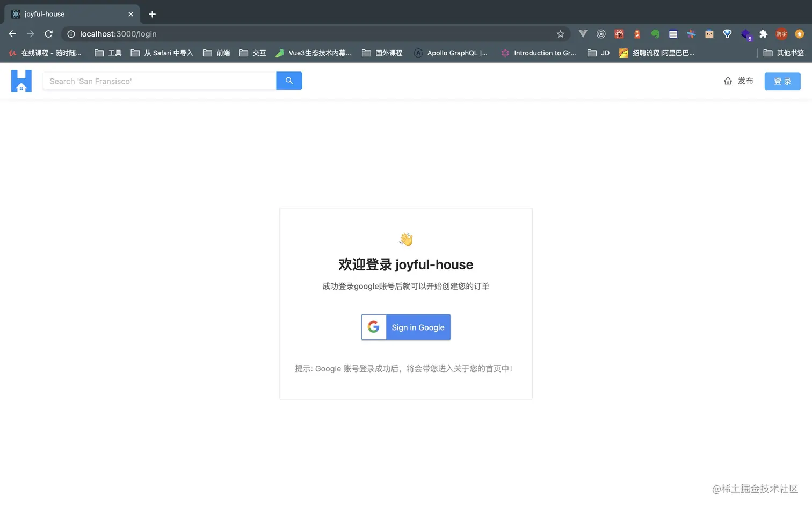Image resolution: width=812 pixels, height=508 pixels.
Task: Open the extensions puzzle piece menu
Action: 763,34
